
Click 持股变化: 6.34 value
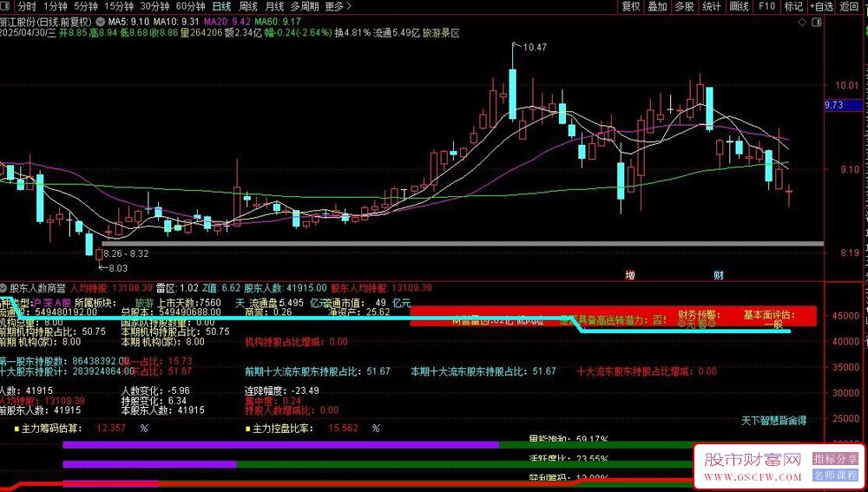pos(154,401)
